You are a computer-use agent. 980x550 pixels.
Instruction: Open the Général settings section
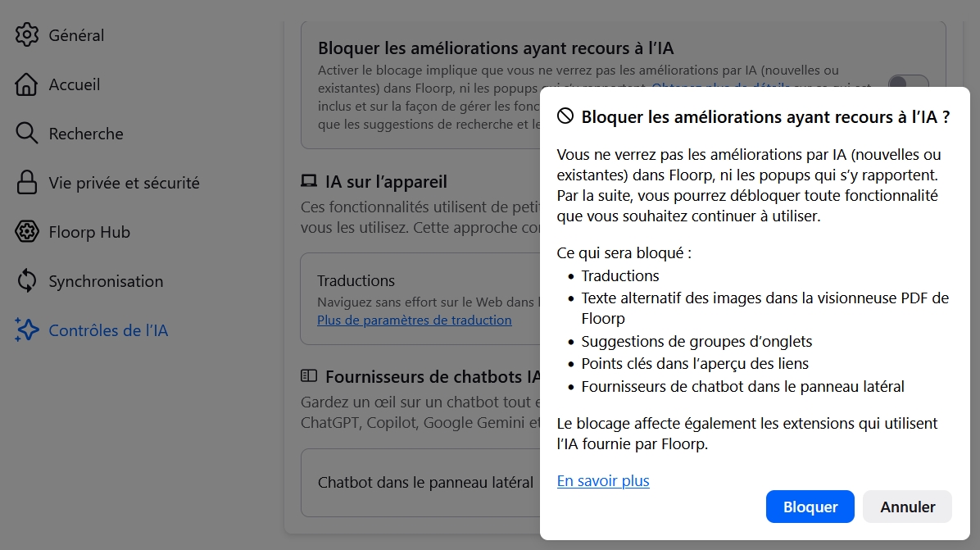coord(76,35)
